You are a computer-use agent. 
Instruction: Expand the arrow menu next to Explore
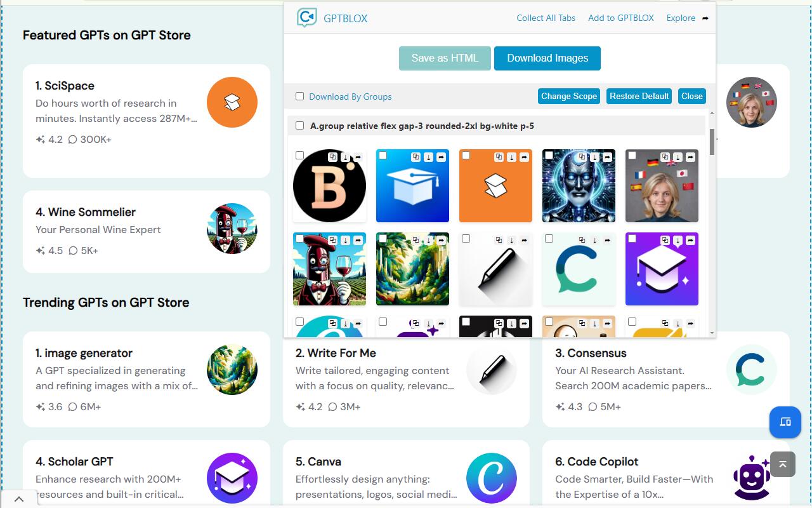tap(705, 18)
